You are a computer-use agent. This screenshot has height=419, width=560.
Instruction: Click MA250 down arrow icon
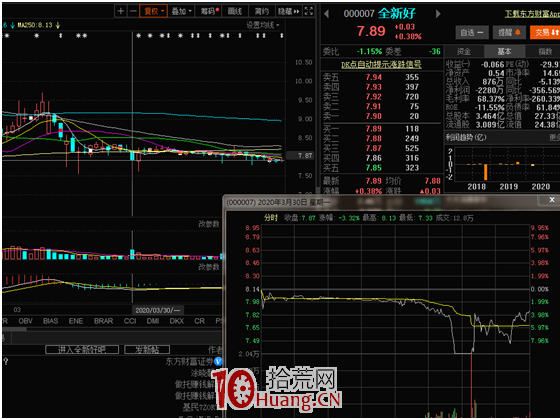[x=58, y=25]
